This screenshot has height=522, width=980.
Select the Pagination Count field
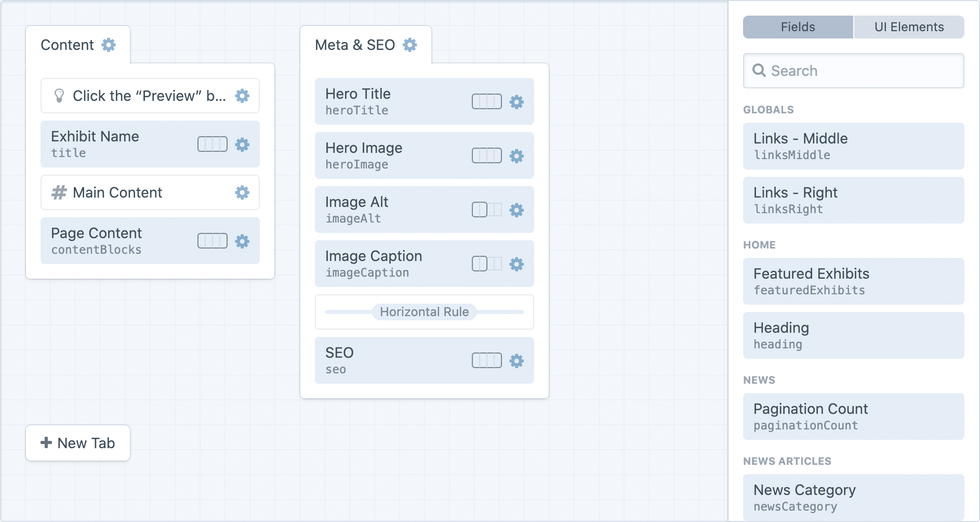854,416
